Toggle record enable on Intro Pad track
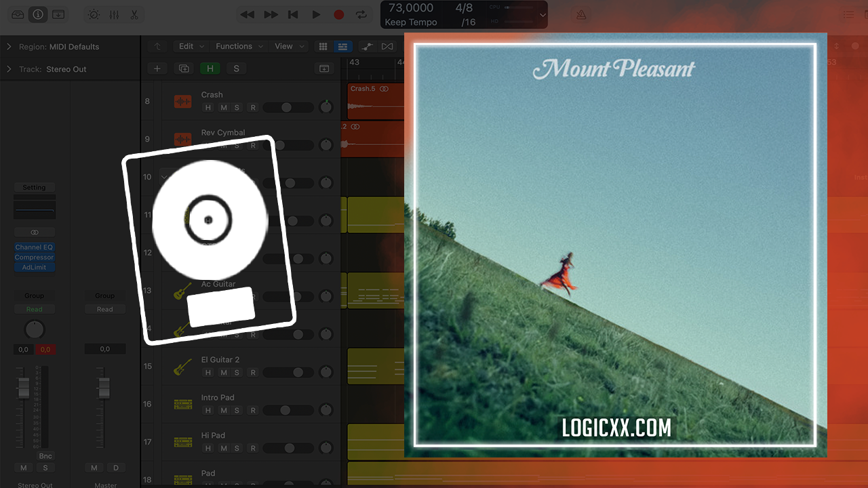 253,411
